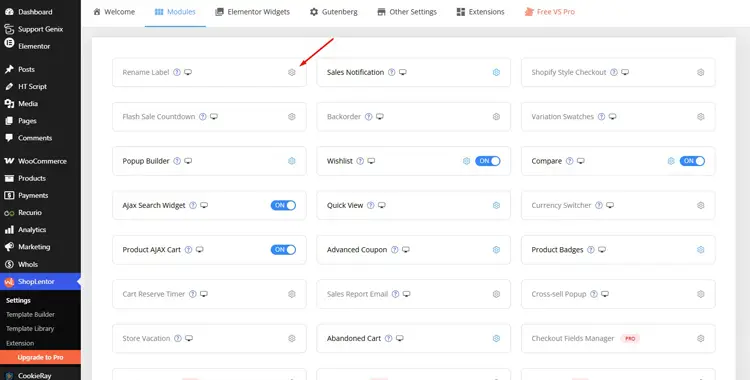
Task: Click monitor preview icon beside Popup Builder
Action: (x=188, y=161)
